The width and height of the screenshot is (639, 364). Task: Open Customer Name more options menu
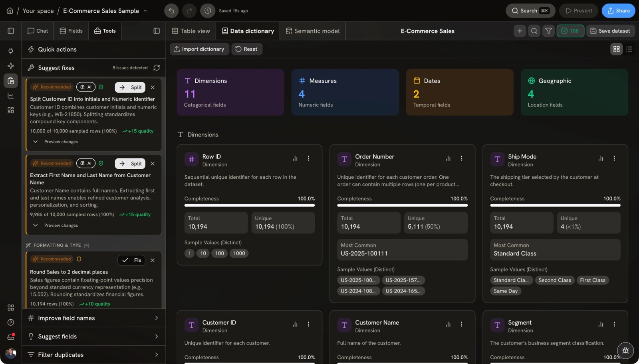[461, 324]
